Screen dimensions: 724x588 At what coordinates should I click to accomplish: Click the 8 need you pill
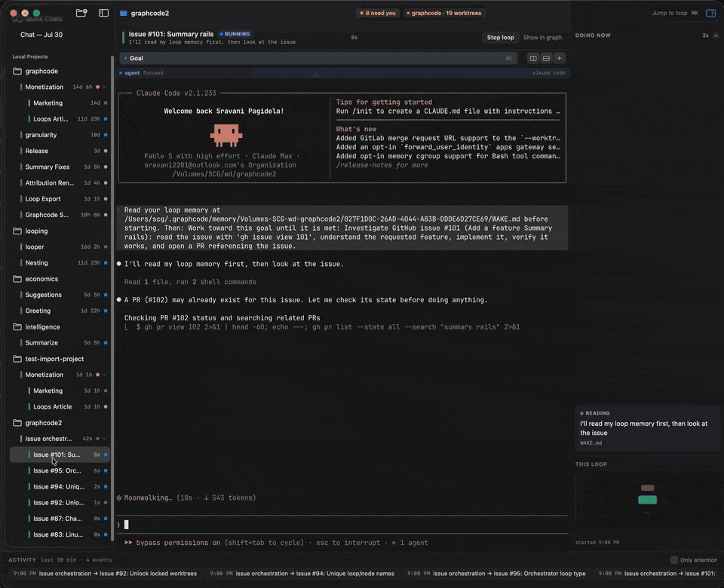tap(378, 13)
